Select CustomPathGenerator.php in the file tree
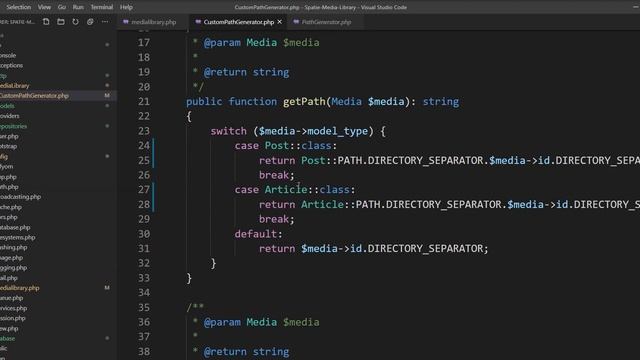The width and height of the screenshot is (640, 360). pos(34,96)
